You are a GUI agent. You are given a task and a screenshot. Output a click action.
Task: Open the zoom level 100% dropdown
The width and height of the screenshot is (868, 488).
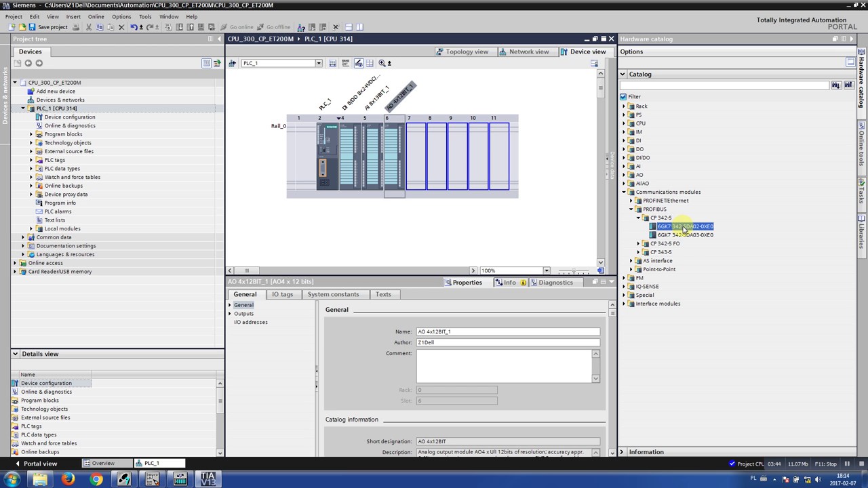[546, 270]
